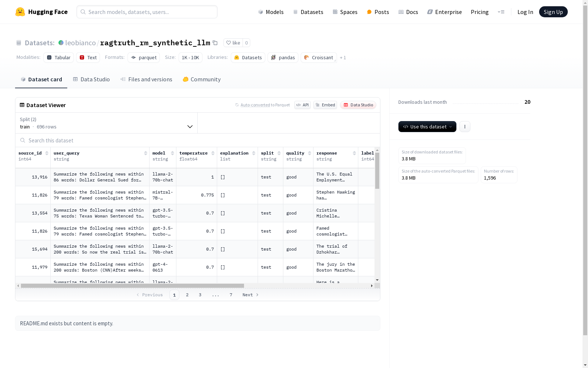Click the table vertical scrollbar thumb
The image size is (588, 368).
pos(377,171)
